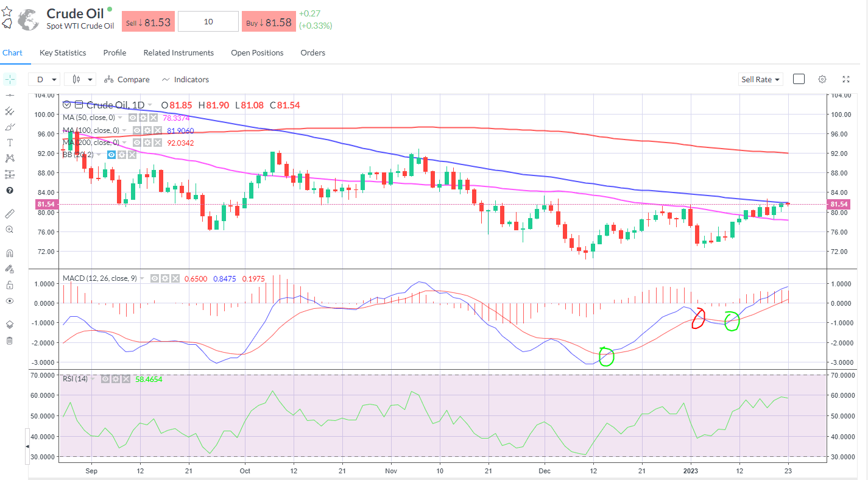Click the price alert bell icon

(x=7, y=24)
